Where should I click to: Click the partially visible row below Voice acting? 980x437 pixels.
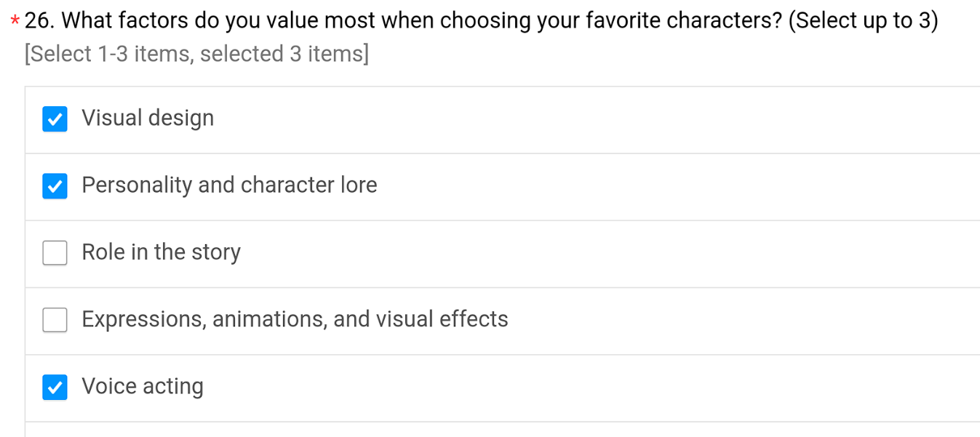click(502, 430)
